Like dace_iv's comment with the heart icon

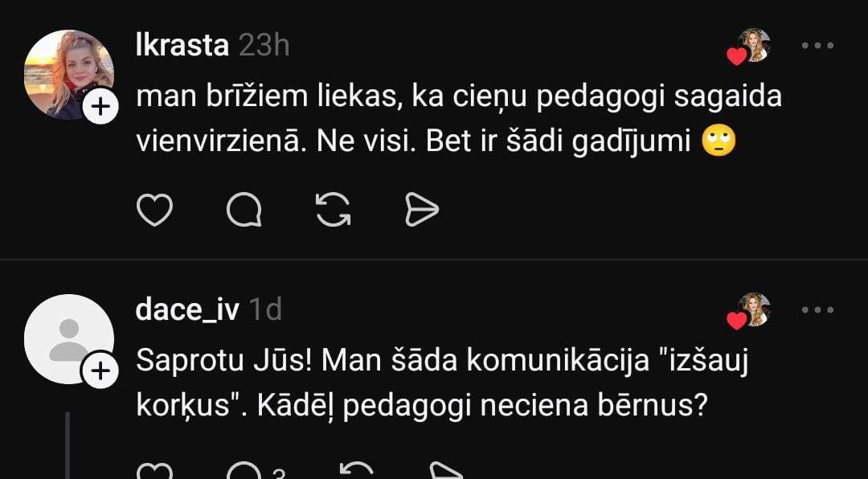click(155, 472)
